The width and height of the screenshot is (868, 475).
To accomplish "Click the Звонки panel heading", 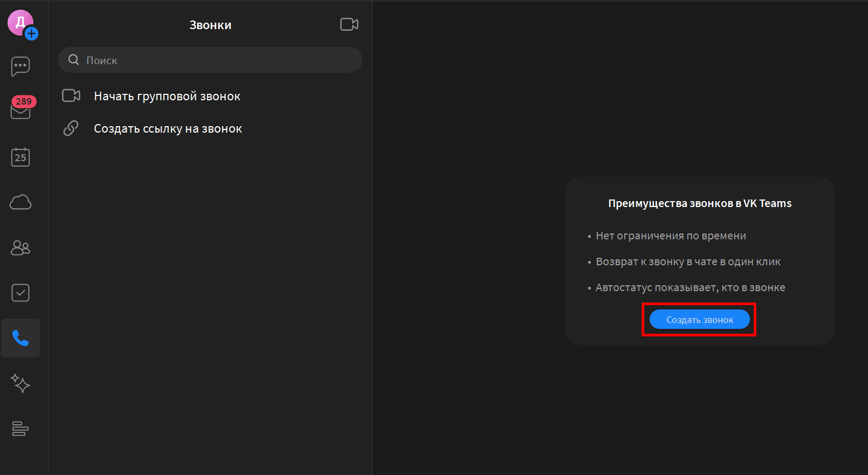I will 210,25.
